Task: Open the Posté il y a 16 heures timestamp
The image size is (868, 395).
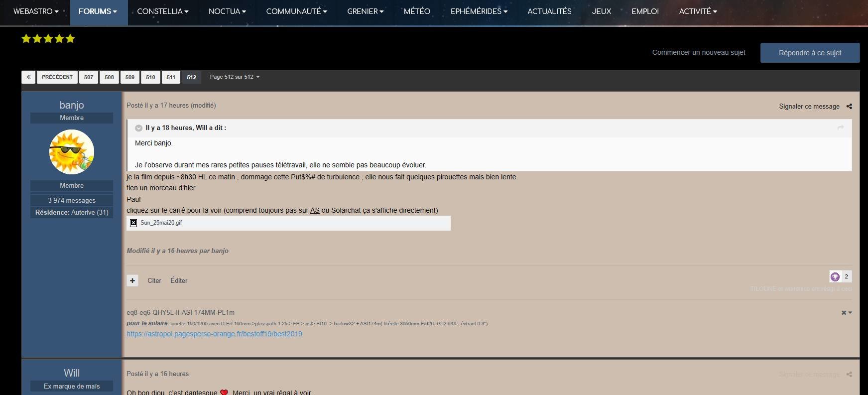Action: [x=157, y=374]
